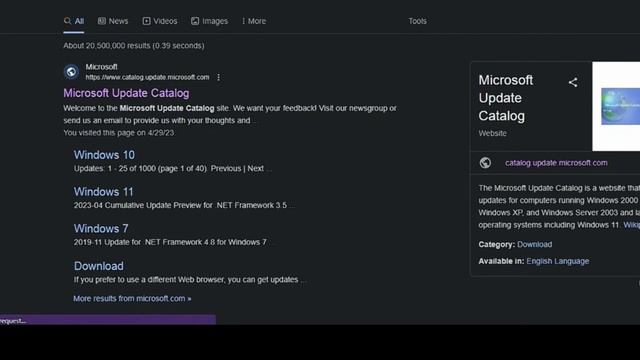Viewport: 640px width, 360px height.
Task: Select the All results tab
Action: 74,21
